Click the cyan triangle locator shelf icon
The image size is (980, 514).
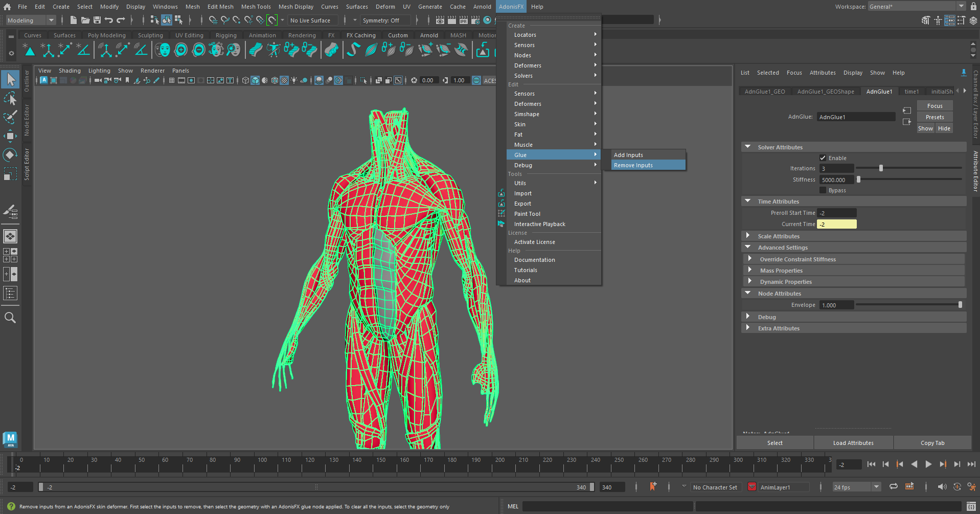click(x=29, y=50)
